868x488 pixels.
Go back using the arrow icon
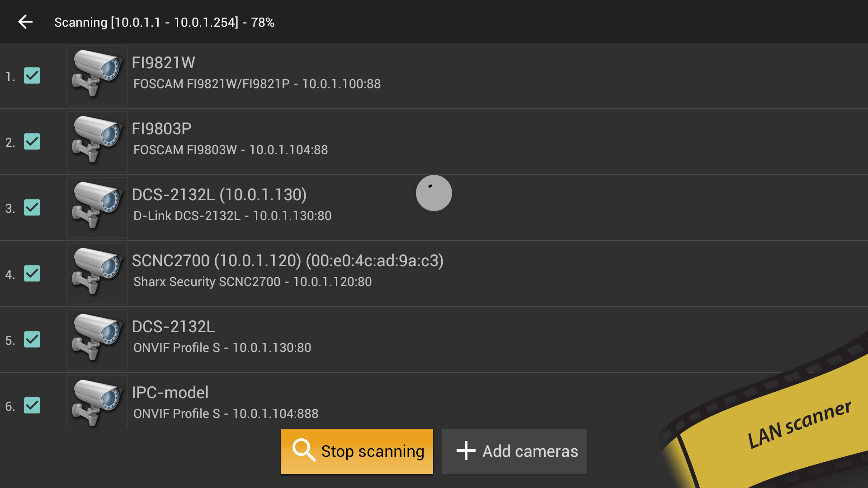point(25,22)
